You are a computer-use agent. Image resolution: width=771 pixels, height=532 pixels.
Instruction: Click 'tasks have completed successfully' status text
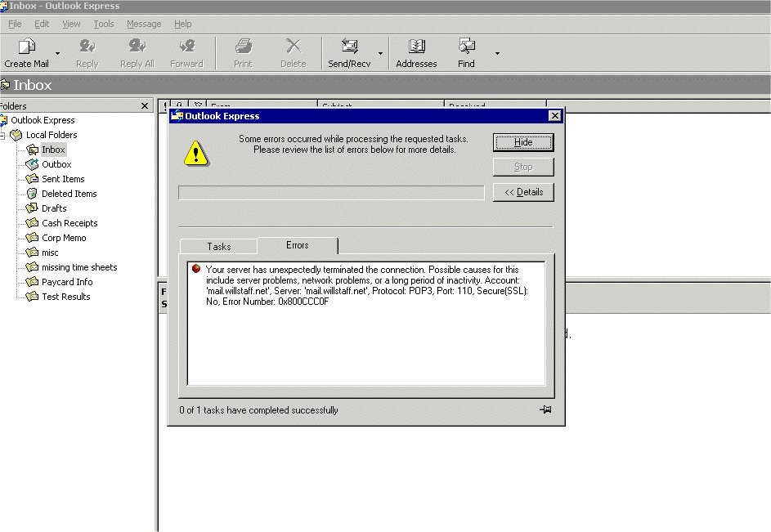pos(271,410)
